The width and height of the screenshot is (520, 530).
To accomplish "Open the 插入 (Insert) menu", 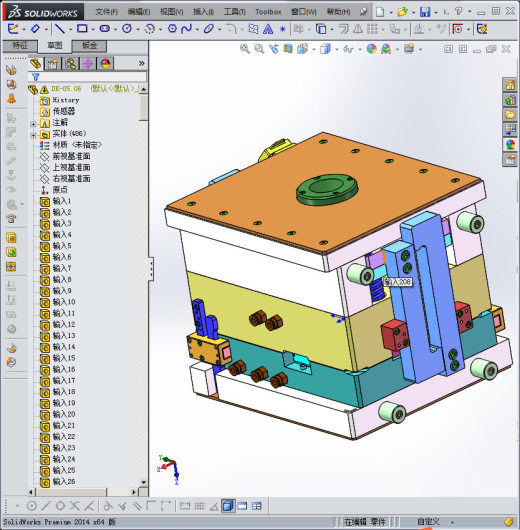I will 203,12.
